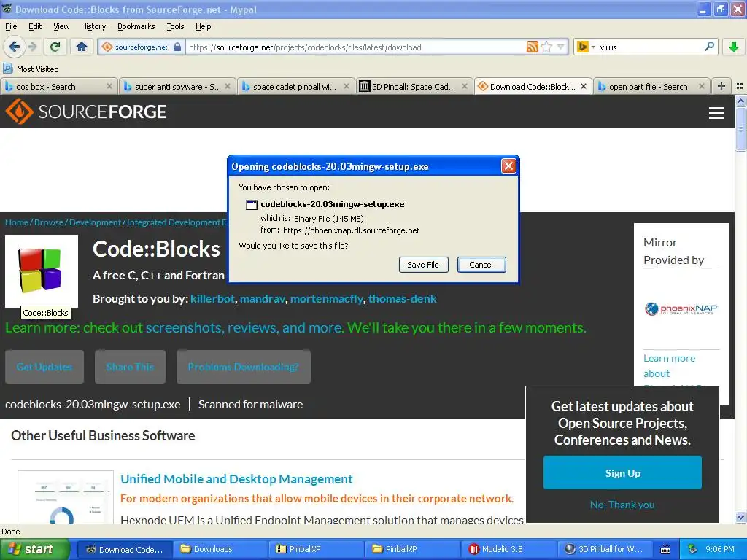The width and height of the screenshot is (747, 560).
Task: Click the SourceForge logo
Action: point(86,112)
